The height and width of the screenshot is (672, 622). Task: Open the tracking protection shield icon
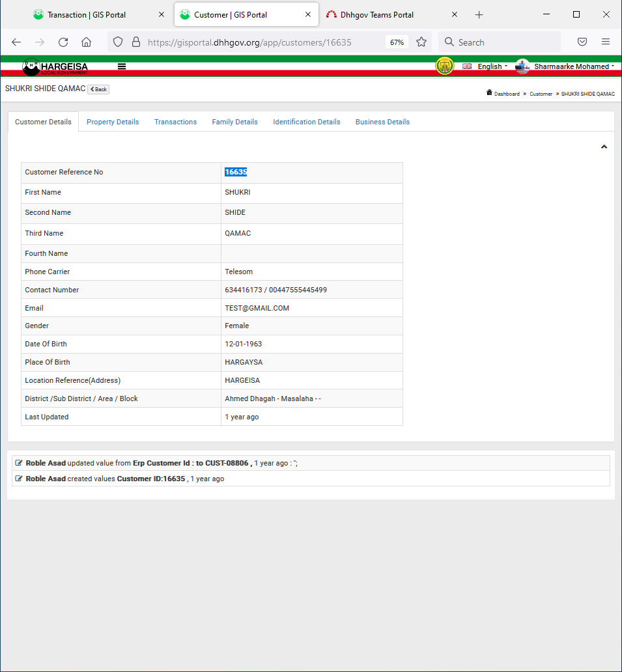click(118, 42)
